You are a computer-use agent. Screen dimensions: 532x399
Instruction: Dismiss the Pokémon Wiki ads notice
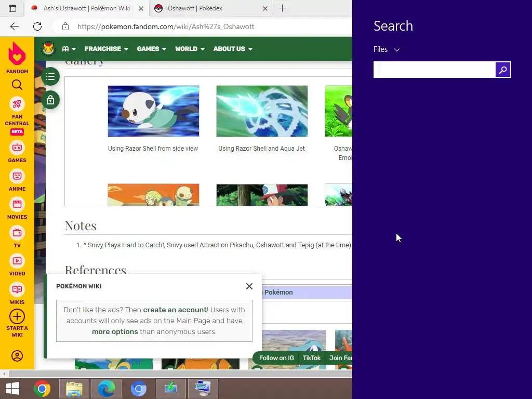tap(249, 286)
